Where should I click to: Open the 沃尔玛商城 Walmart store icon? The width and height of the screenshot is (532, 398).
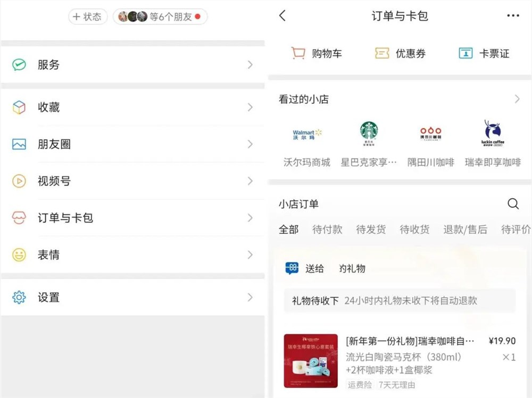tap(306, 134)
